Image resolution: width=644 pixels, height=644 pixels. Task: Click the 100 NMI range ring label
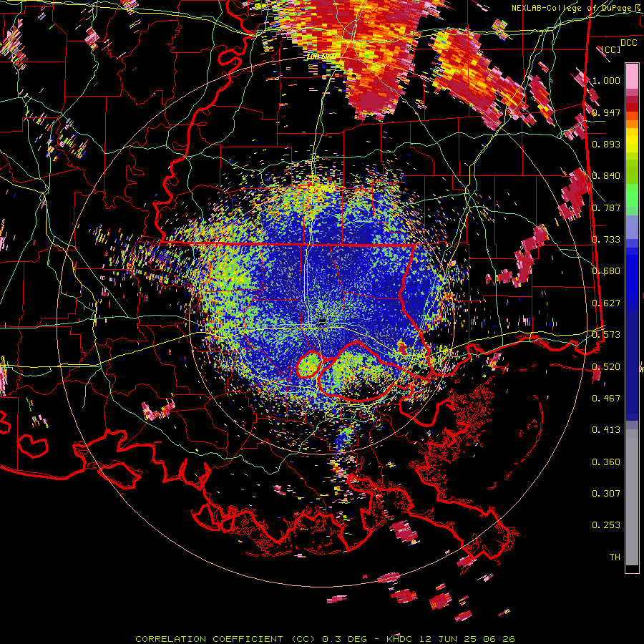(x=321, y=57)
